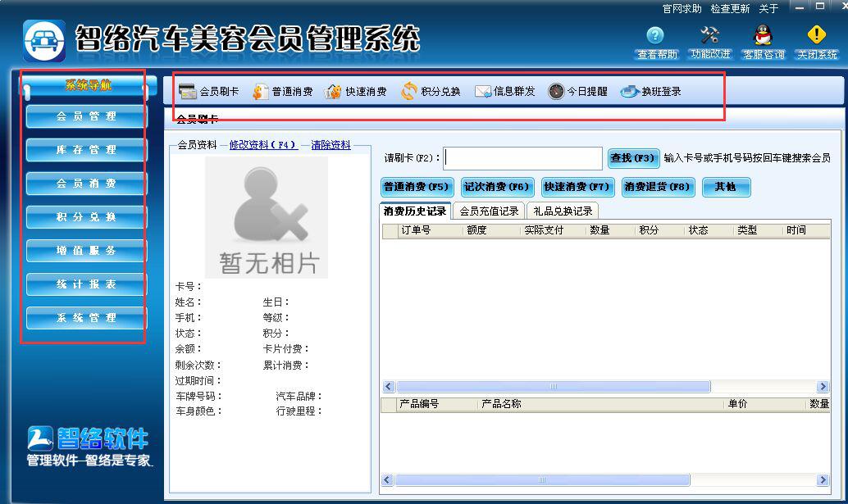Click the 暂无相片 member photo placeholder
848x504 pixels.
pyautogui.click(x=266, y=217)
